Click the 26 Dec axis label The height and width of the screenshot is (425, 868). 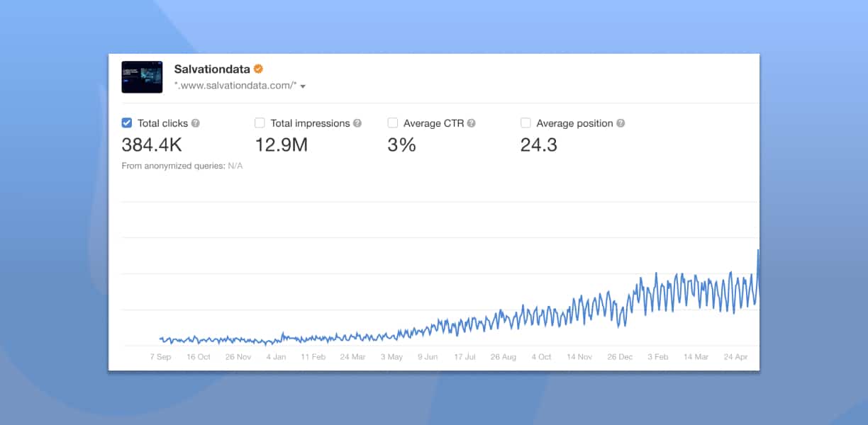click(620, 357)
